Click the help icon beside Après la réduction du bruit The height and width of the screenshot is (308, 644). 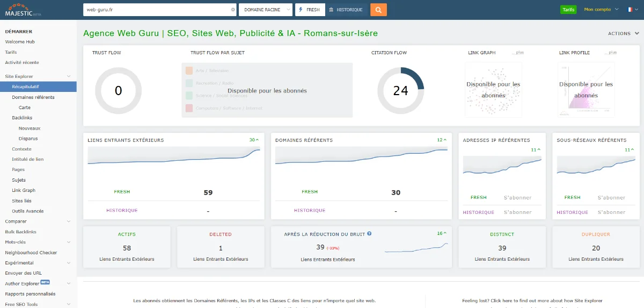(x=369, y=234)
